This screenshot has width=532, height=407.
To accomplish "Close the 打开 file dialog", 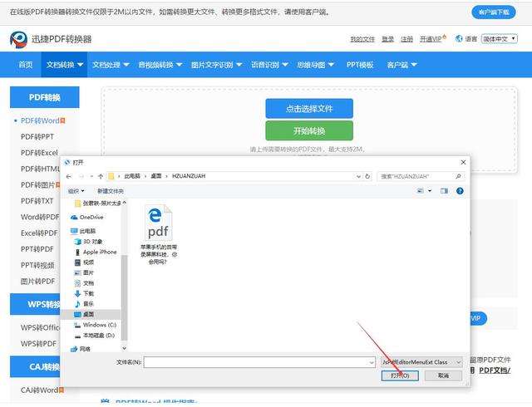I will (x=463, y=163).
